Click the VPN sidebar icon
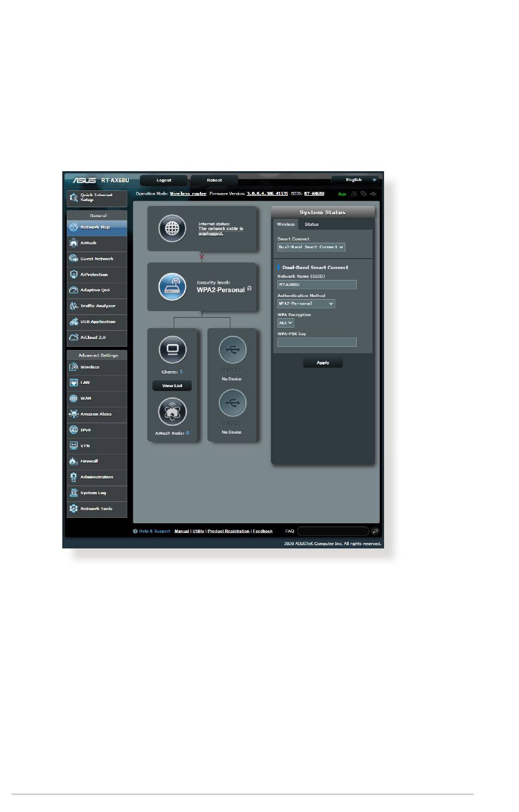519x812 pixels. click(x=74, y=446)
